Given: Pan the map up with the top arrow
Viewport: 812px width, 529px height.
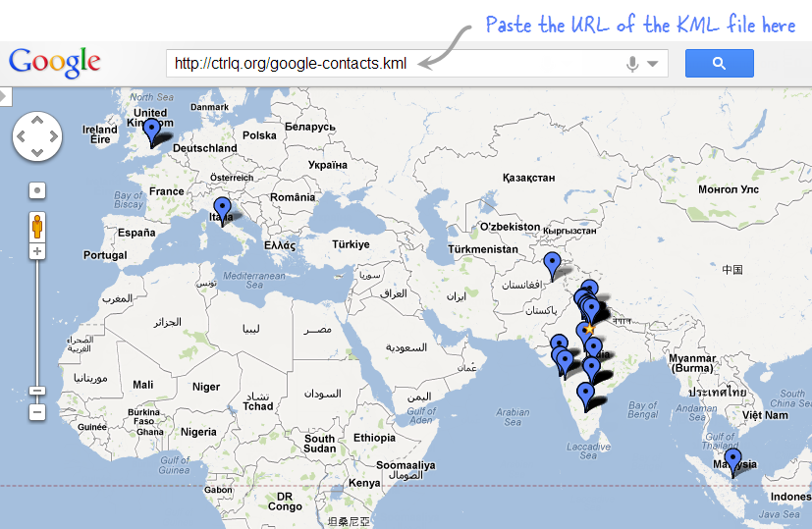Looking at the screenshot, I should [x=37, y=120].
